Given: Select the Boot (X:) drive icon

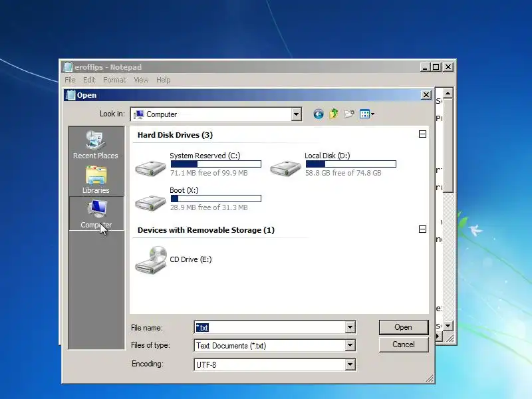Looking at the screenshot, I should [x=150, y=202].
